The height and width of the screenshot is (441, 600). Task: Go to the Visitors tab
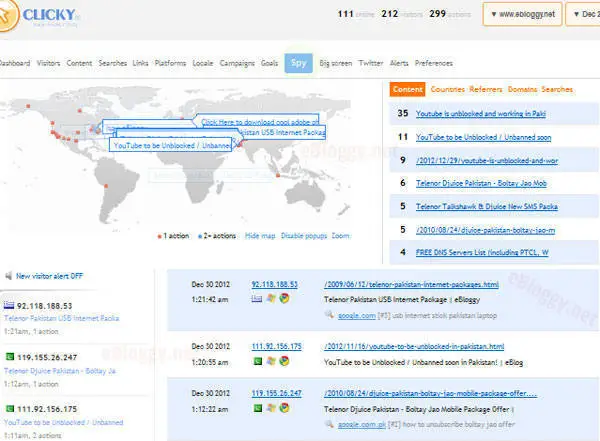coord(48,63)
